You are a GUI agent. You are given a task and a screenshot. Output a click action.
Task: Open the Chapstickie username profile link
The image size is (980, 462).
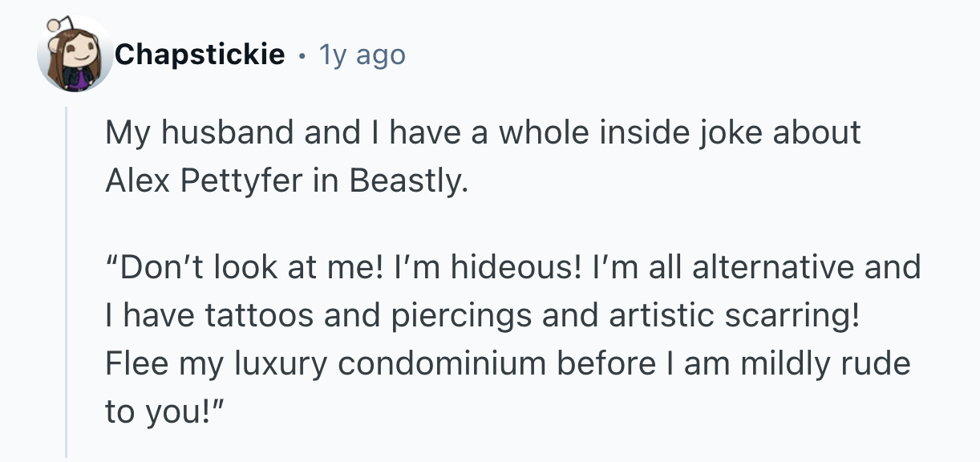pyautogui.click(x=199, y=55)
